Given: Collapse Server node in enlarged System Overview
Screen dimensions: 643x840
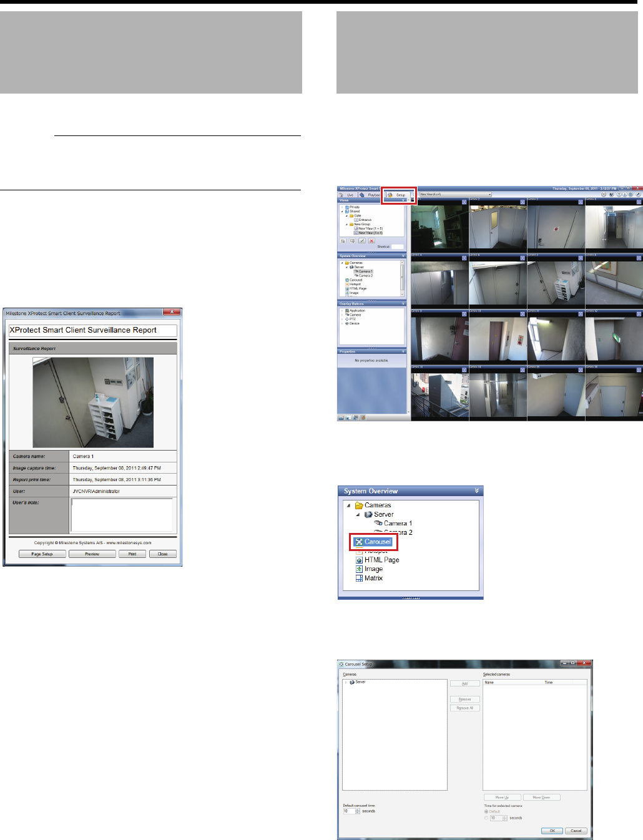Looking at the screenshot, I should [x=358, y=515].
